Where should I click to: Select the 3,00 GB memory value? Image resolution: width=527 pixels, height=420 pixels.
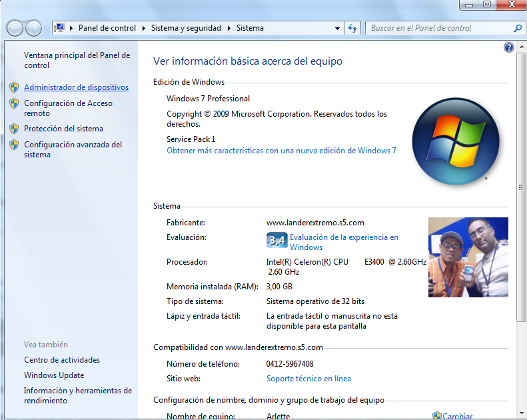pyautogui.click(x=279, y=287)
